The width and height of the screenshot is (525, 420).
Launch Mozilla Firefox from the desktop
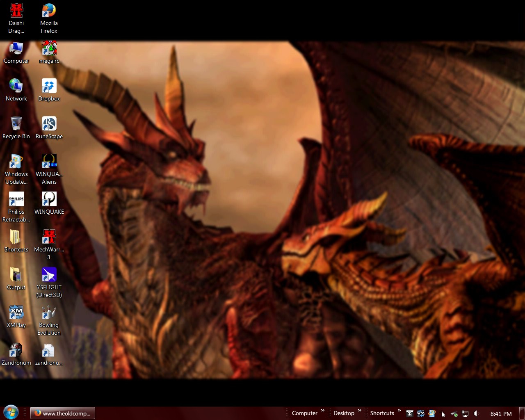coord(49,18)
